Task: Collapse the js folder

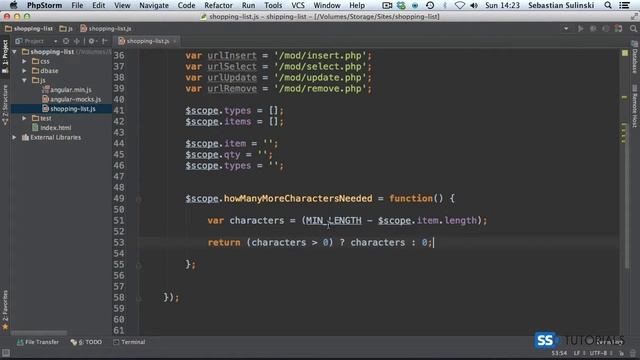Action: coord(24,80)
